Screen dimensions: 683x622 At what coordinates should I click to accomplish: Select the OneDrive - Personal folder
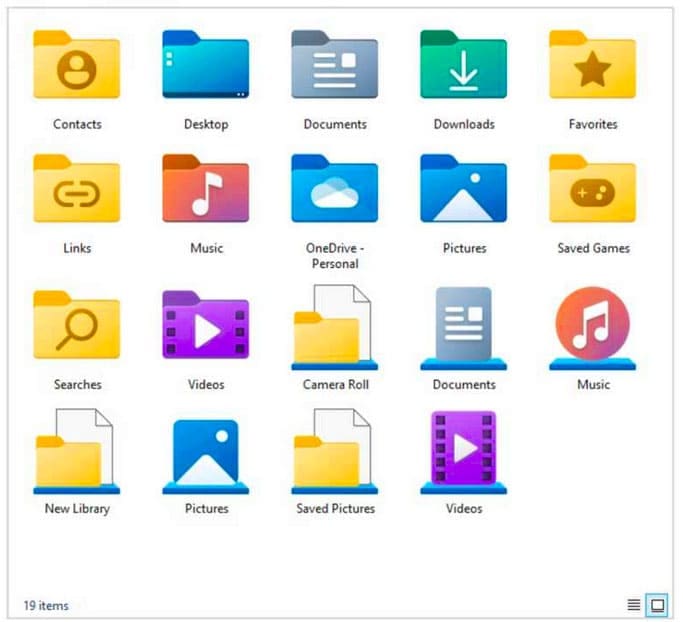[x=335, y=190]
